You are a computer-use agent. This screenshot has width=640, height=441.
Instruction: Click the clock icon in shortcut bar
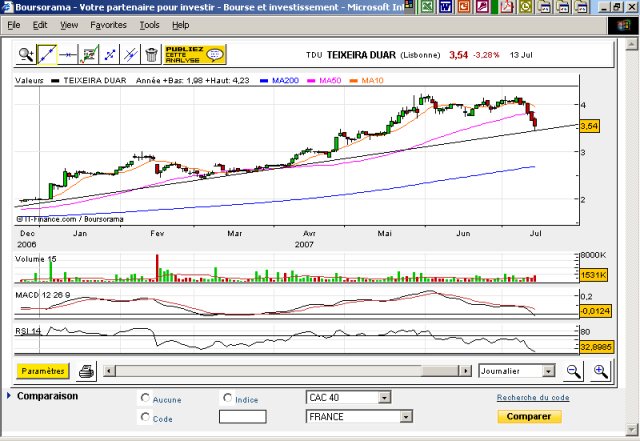point(526,7)
